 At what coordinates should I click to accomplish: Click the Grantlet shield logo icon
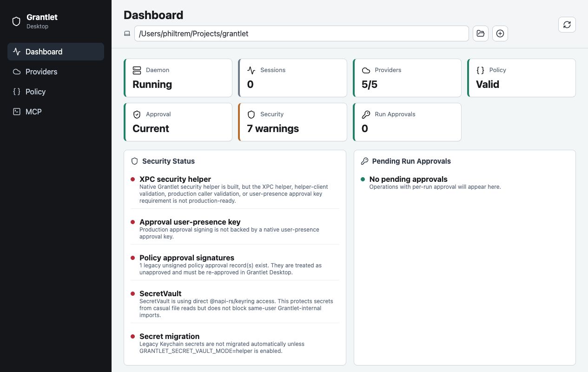(x=16, y=21)
